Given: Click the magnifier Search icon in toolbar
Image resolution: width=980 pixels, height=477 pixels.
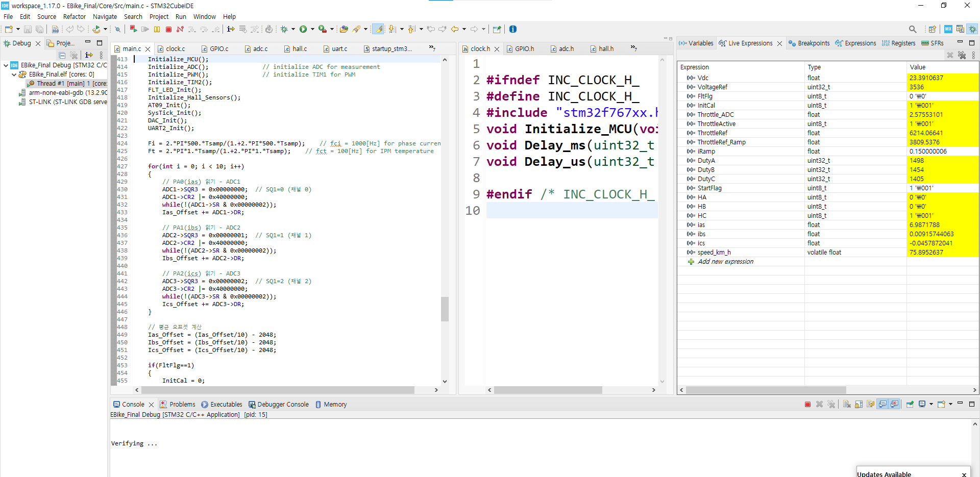Looking at the screenshot, I should (913, 30).
